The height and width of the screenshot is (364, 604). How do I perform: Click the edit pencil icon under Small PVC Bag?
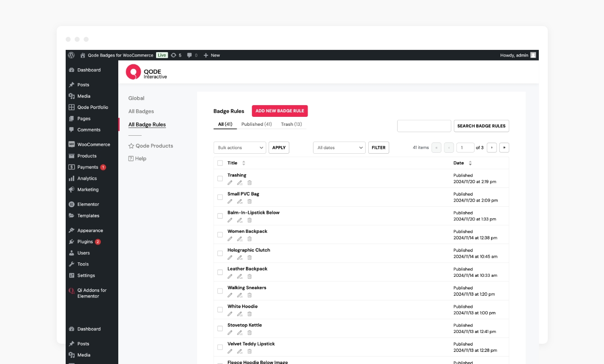[x=230, y=201]
